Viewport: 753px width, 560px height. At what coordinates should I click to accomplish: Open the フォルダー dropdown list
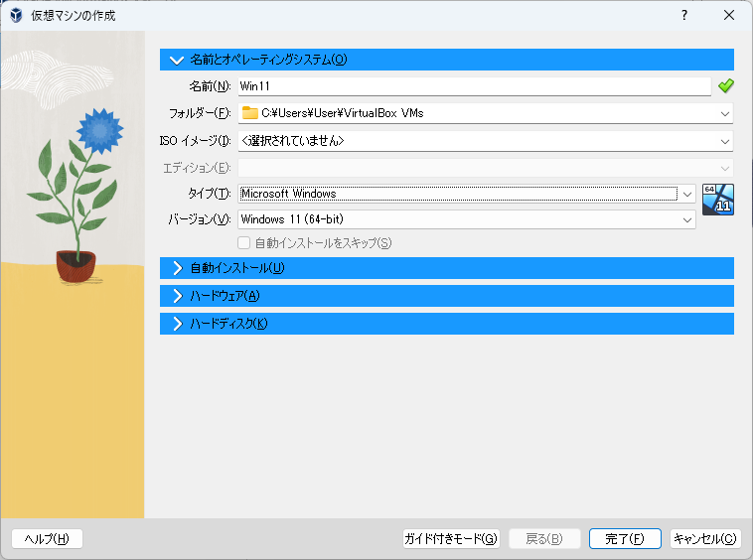click(724, 114)
